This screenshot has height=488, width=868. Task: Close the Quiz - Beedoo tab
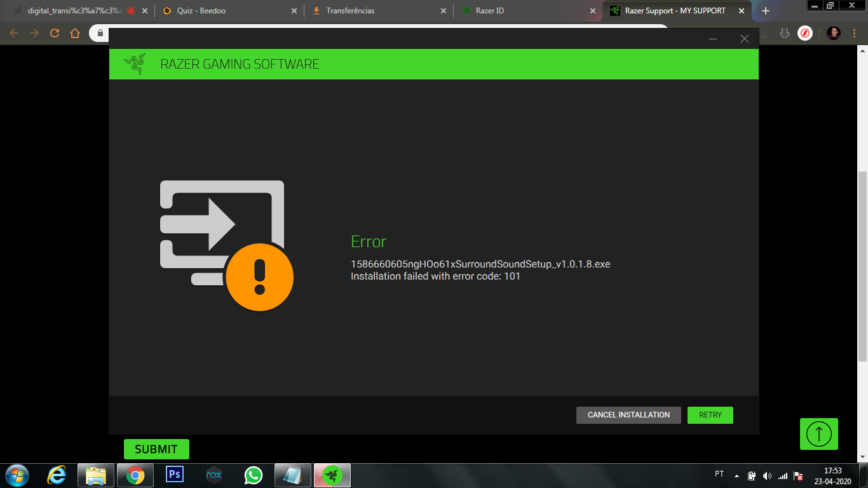tap(294, 11)
